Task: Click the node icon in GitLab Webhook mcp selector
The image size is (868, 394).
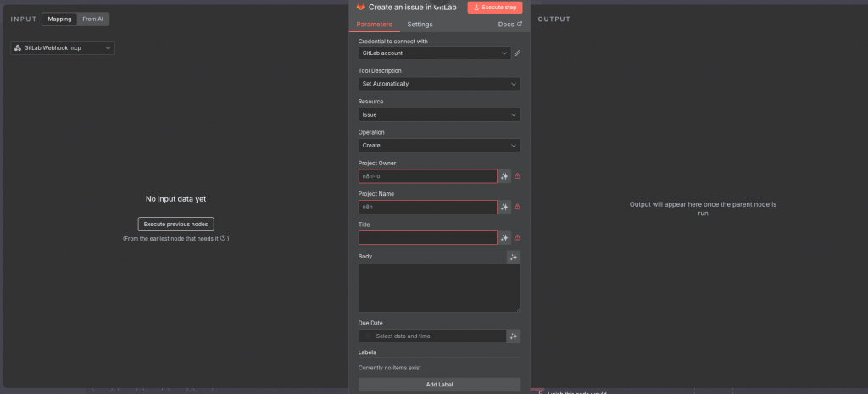Action: click(18, 48)
